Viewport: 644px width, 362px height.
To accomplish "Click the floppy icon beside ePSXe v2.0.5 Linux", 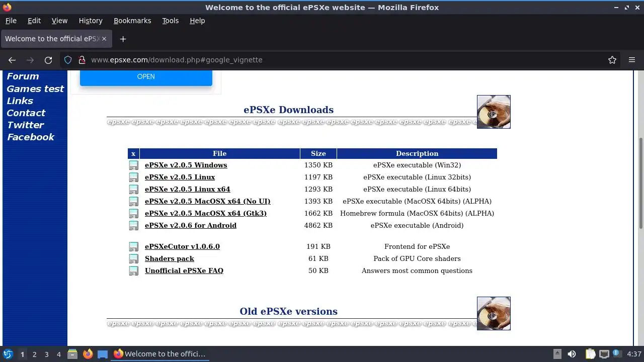I will (x=133, y=177).
